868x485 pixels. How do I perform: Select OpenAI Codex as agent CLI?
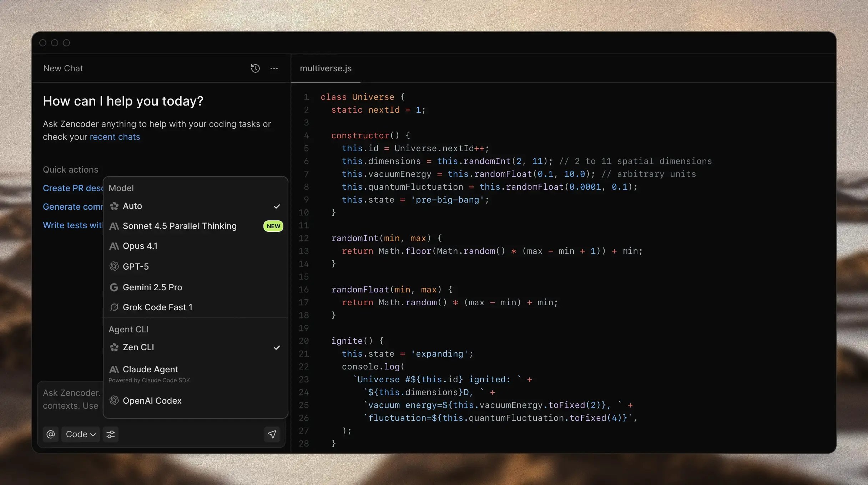[x=152, y=400]
